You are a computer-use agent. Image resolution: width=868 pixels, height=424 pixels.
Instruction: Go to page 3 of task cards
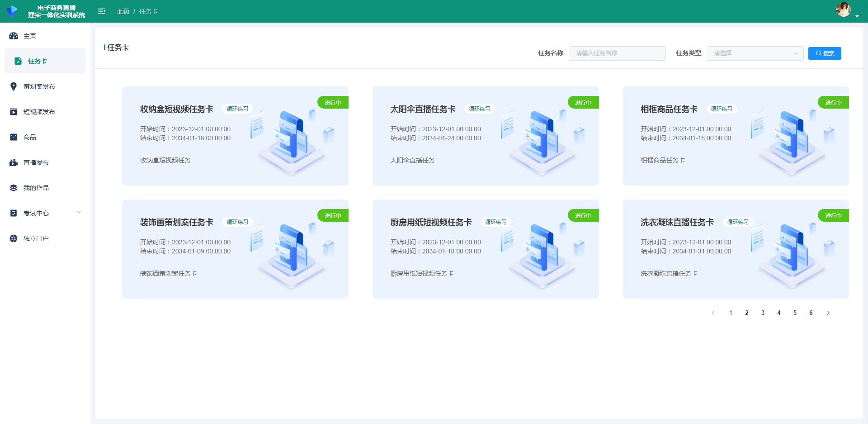[x=763, y=313]
